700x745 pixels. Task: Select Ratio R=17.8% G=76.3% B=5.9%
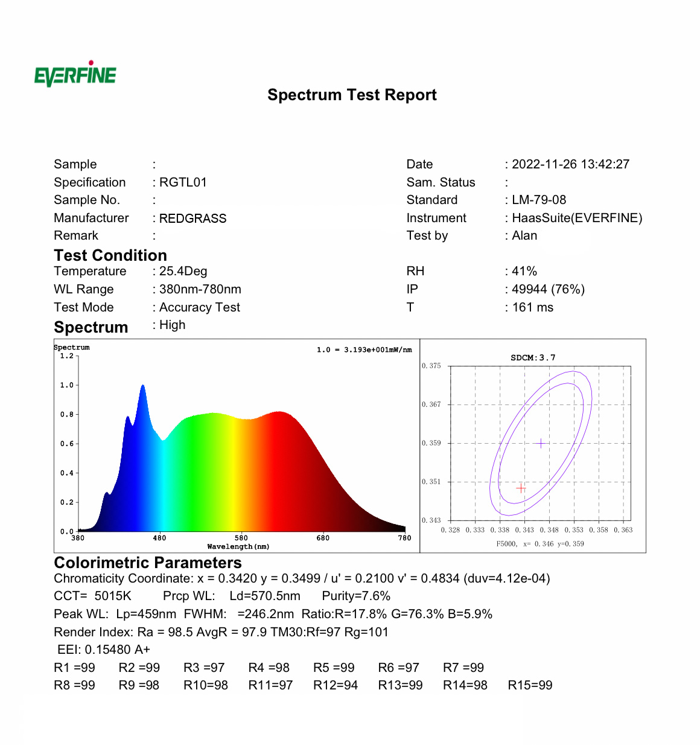(x=397, y=614)
